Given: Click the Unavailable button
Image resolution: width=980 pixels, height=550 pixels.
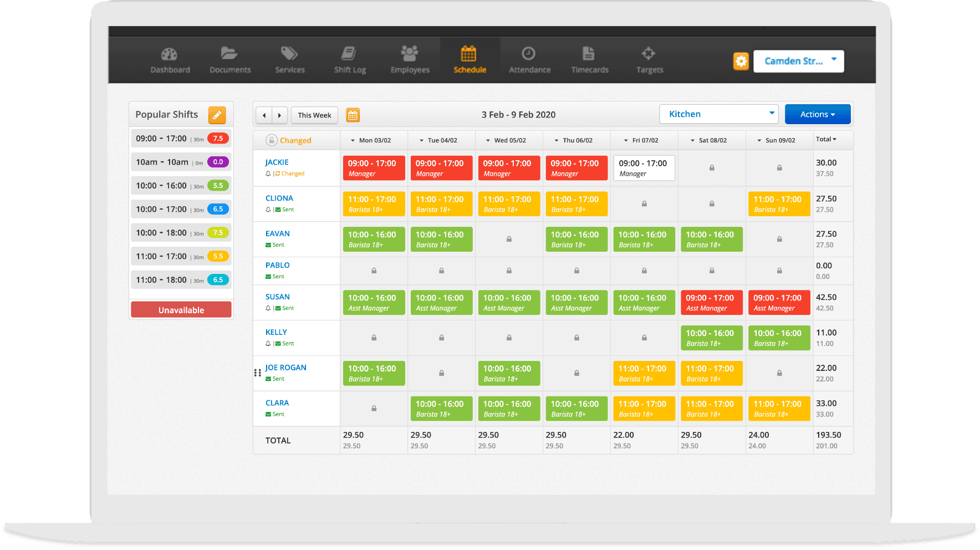Looking at the screenshot, I should point(181,309).
